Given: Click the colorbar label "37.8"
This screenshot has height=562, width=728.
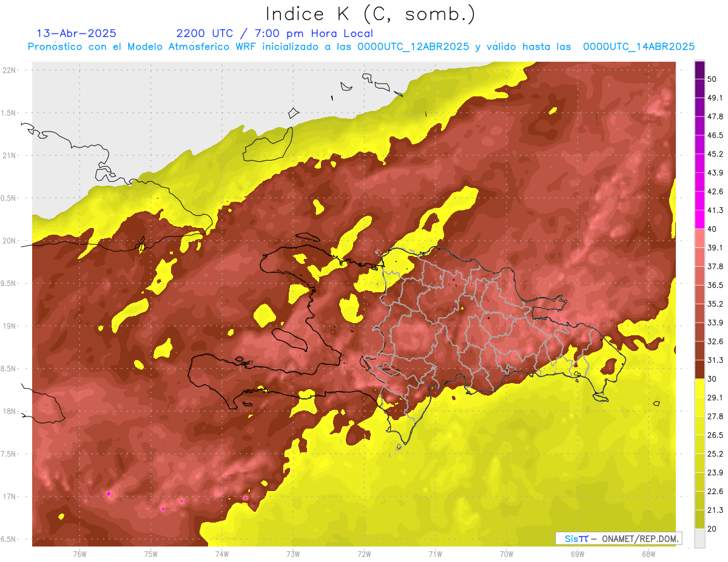Looking at the screenshot, I should point(715,266).
